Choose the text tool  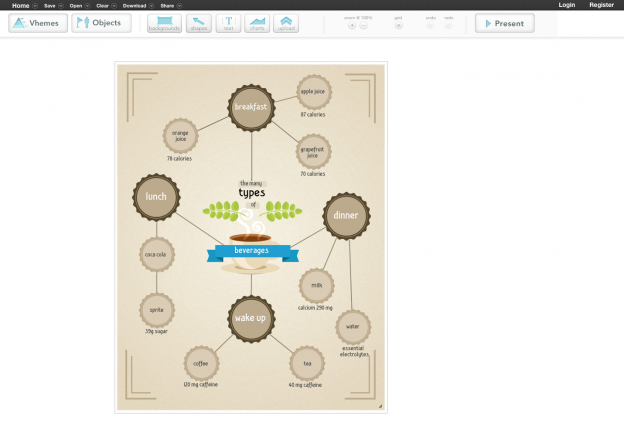click(x=229, y=23)
